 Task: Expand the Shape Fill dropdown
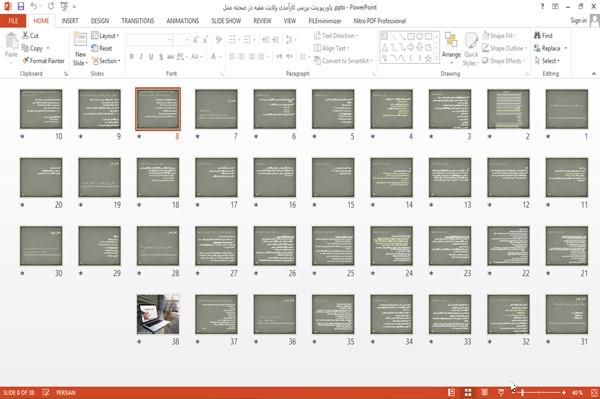click(x=499, y=36)
